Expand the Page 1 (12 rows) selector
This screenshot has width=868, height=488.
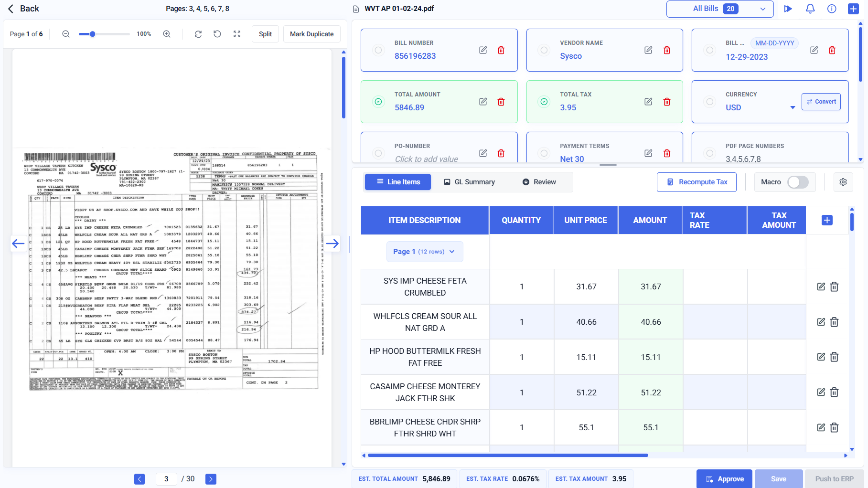tap(425, 252)
